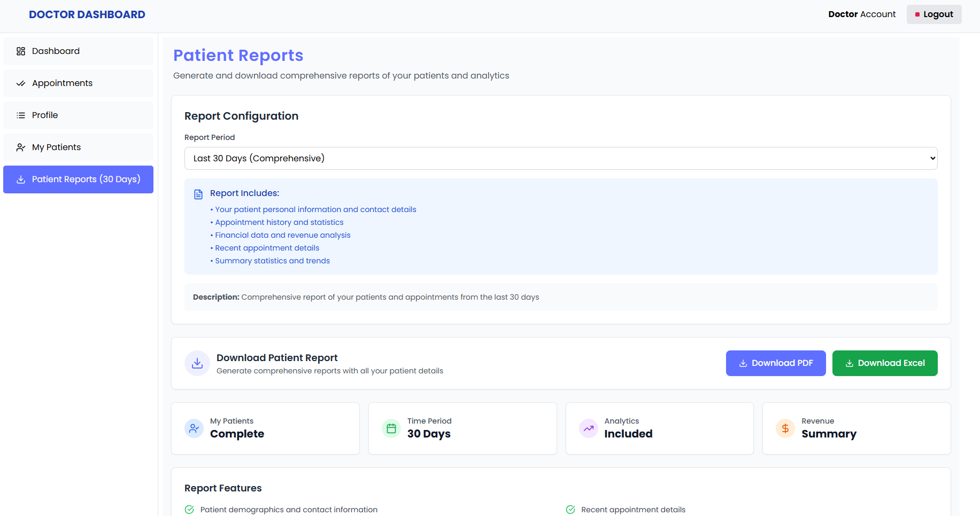Image resolution: width=980 pixels, height=516 pixels.
Task: Open My Patients in the sidebar
Action: [x=78, y=147]
